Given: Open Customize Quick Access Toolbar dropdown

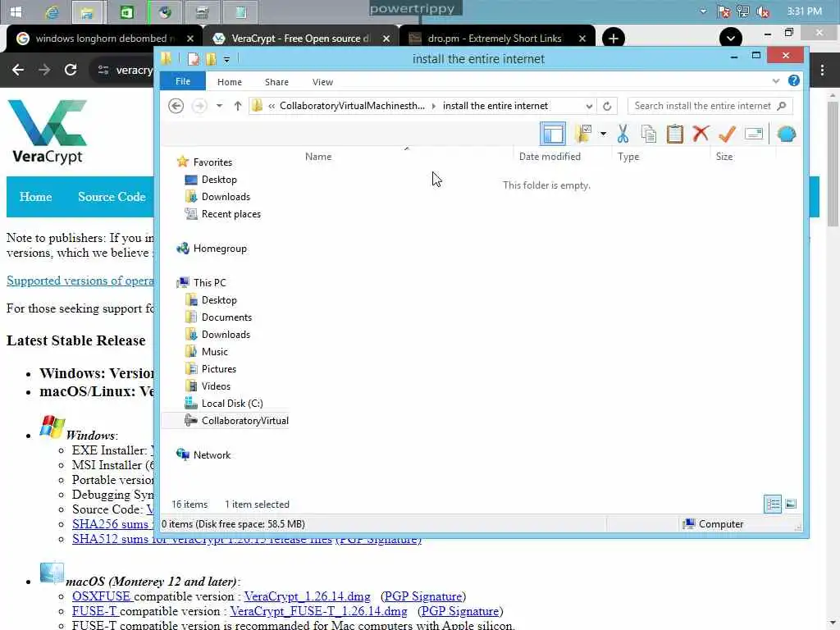Looking at the screenshot, I should coord(226,59).
